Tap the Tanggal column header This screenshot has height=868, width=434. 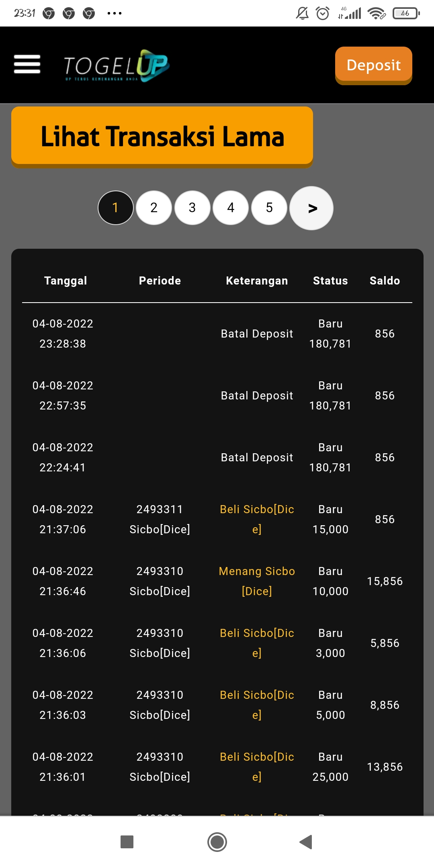tap(66, 280)
